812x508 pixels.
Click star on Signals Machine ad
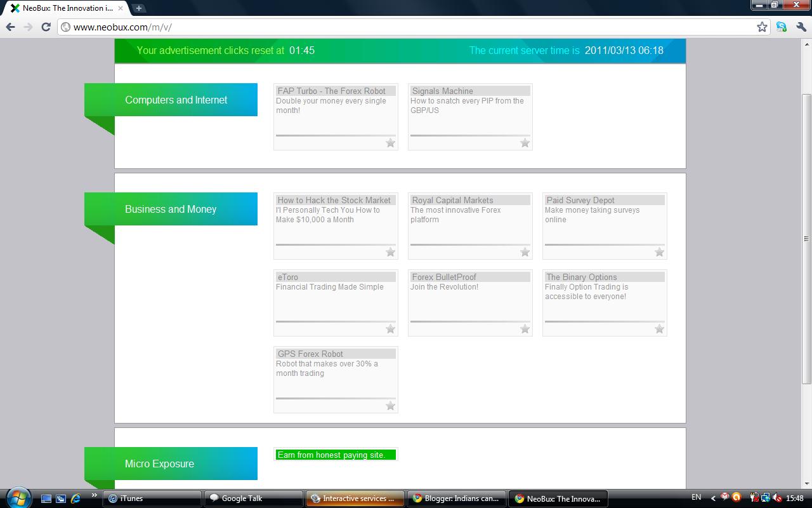[x=525, y=143]
